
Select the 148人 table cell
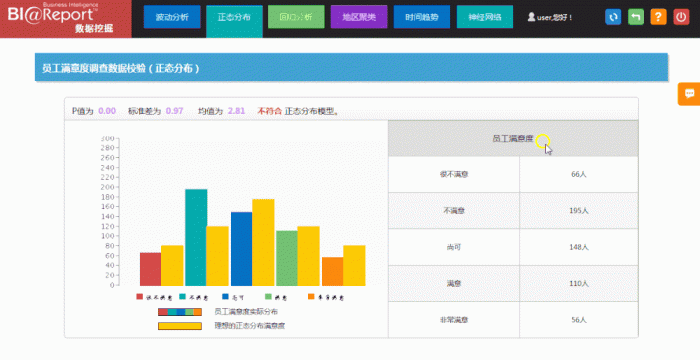click(579, 247)
